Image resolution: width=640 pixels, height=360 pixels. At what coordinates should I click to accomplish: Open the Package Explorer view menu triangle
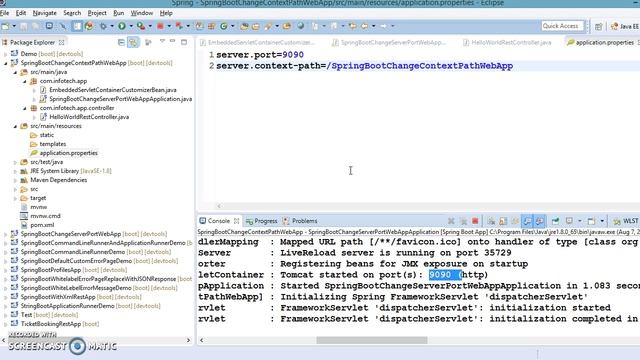point(162,42)
